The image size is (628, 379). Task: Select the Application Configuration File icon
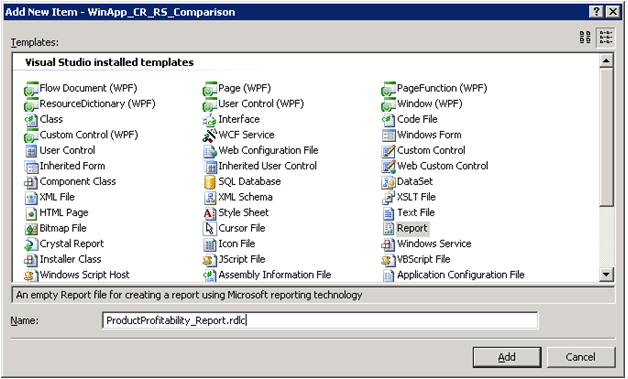pos(388,275)
